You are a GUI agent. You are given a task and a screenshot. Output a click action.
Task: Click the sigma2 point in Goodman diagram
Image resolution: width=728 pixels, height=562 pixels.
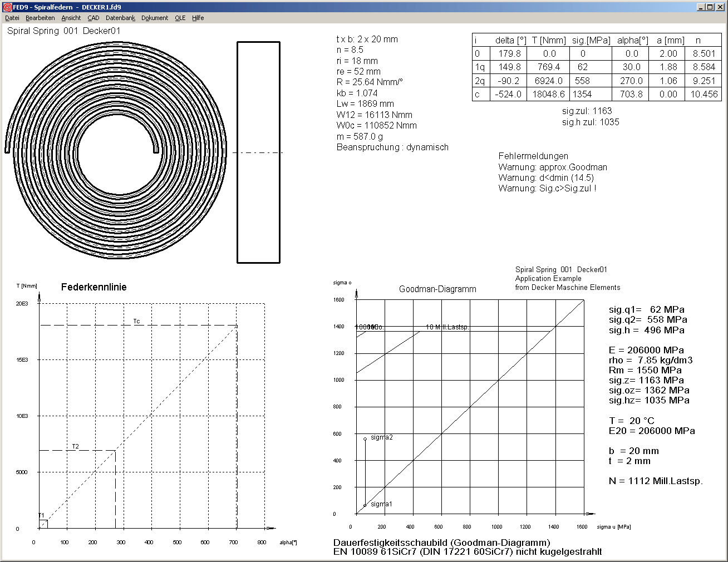pyautogui.click(x=365, y=439)
